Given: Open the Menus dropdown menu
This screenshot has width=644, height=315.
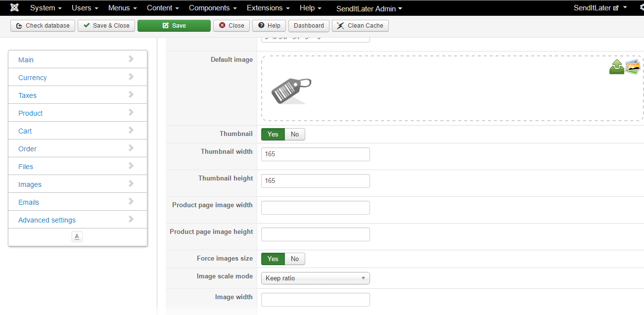Looking at the screenshot, I should (123, 8).
